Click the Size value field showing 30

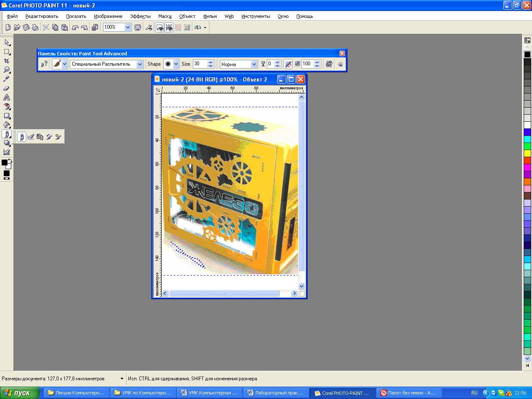200,64
